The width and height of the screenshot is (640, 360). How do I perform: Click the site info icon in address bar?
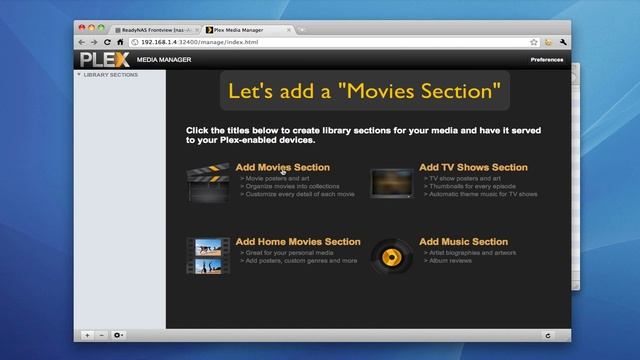coord(135,42)
